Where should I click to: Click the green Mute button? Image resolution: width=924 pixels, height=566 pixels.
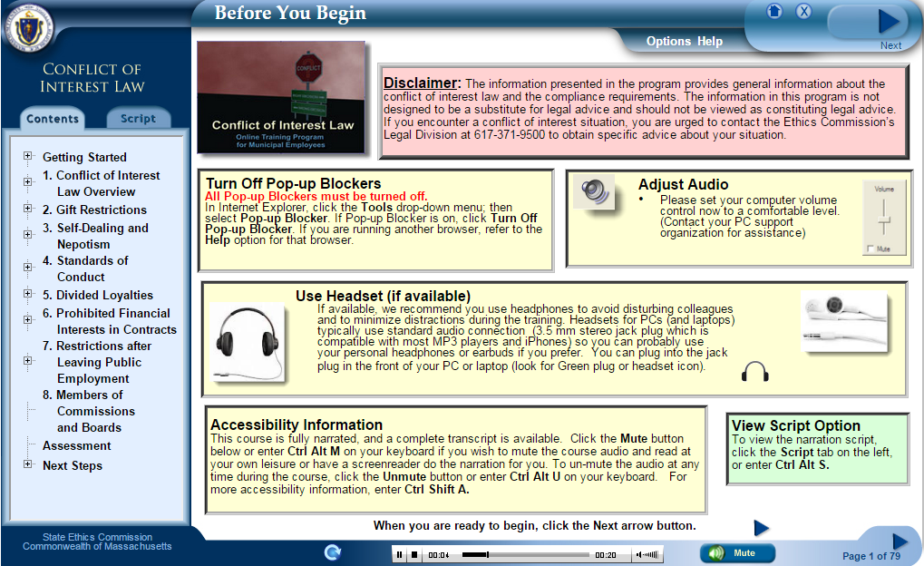[737, 553]
